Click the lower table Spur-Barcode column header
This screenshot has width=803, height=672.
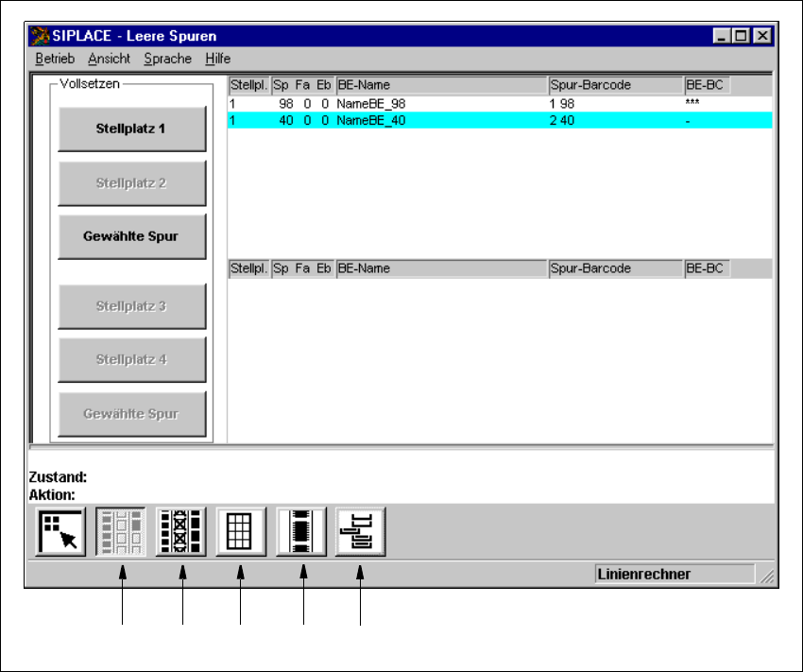[616, 268]
